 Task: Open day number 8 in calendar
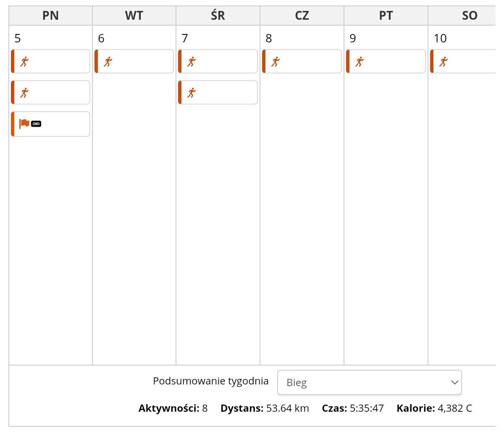tap(269, 39)
